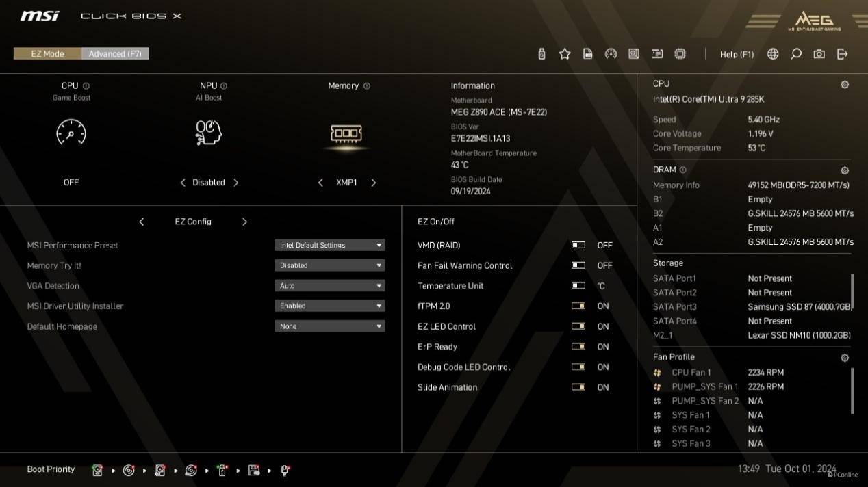
Task: Click the time 13:49
Action: tap(749, 469)
